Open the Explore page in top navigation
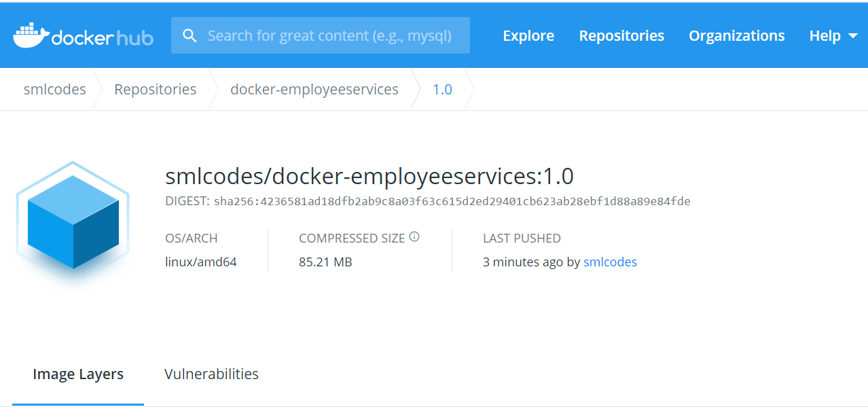 [x=528, y=36]
